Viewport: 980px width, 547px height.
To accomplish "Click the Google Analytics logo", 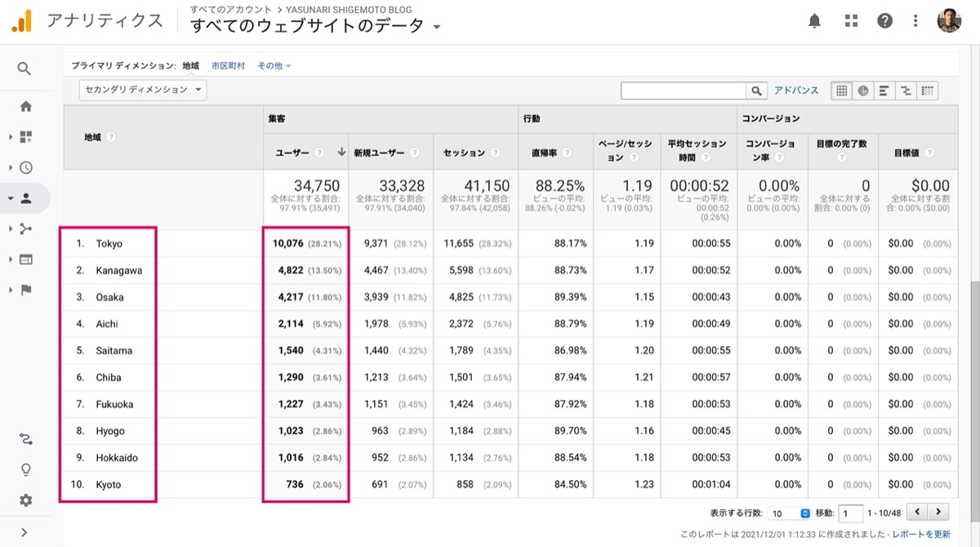I will pos(21,21).
